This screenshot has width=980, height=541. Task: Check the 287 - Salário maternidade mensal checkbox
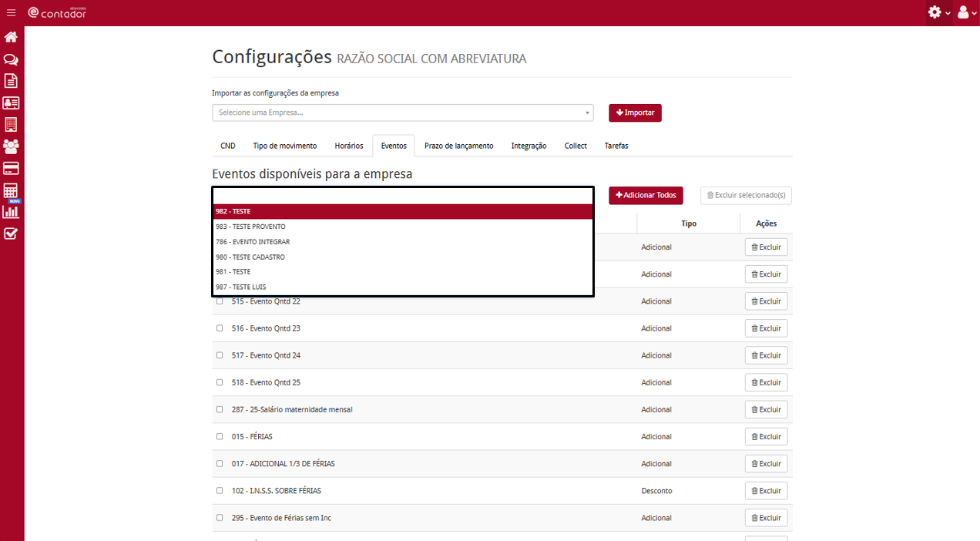[x=220, y=409]
